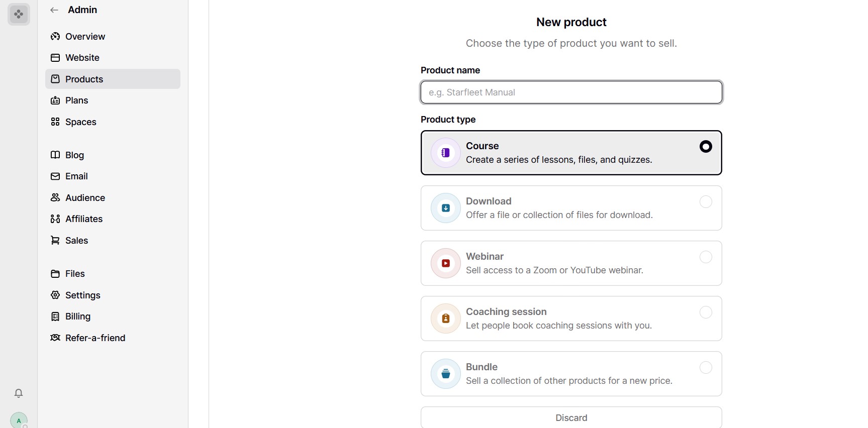The width and height of the screenshot is (868, 428).
Task: Open the Products menu item
Action: point(113,79)
